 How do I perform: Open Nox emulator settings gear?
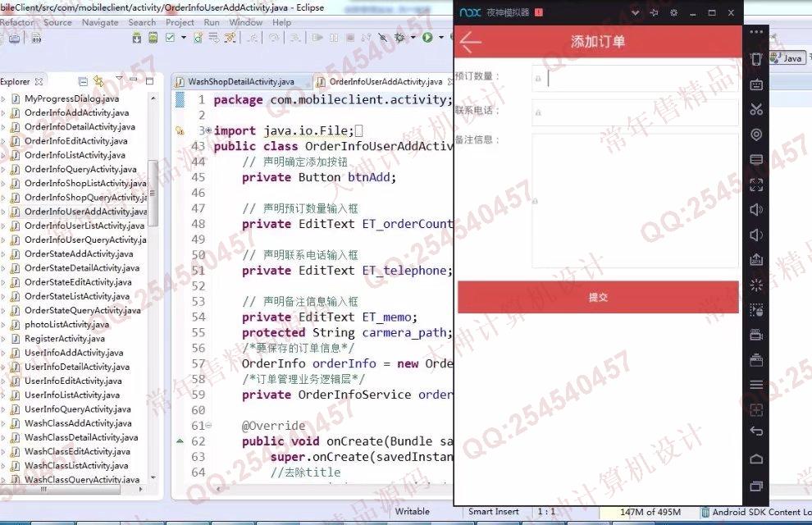tap(673, 13)
